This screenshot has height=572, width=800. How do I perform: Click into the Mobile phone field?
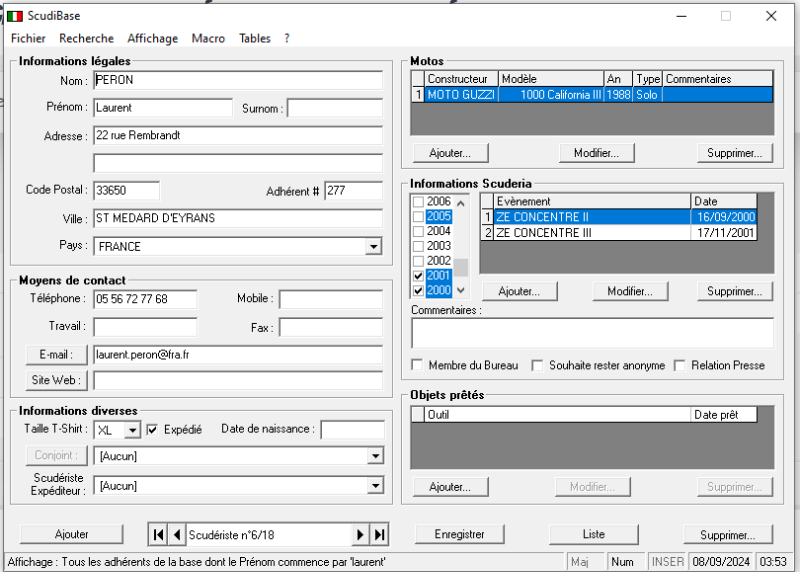330,300
